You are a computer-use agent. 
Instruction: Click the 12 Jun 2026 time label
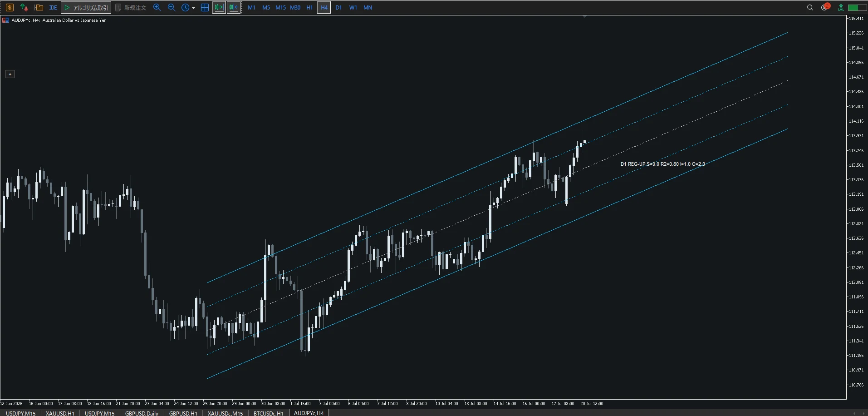point(11,403)
